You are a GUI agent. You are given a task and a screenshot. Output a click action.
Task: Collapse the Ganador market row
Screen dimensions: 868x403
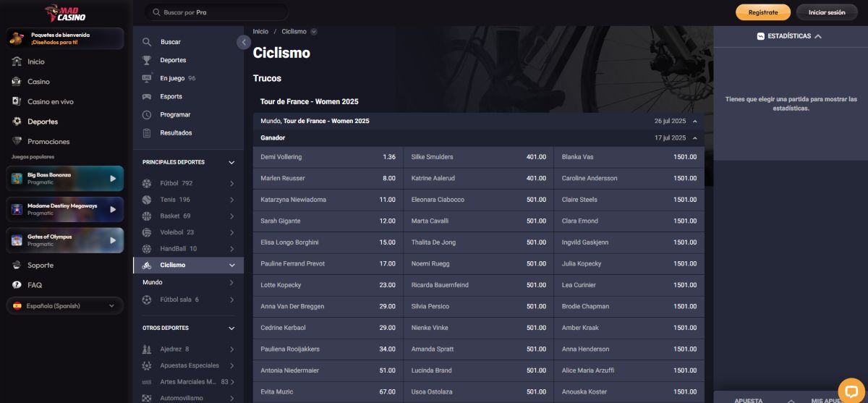(x=694, y=137)
